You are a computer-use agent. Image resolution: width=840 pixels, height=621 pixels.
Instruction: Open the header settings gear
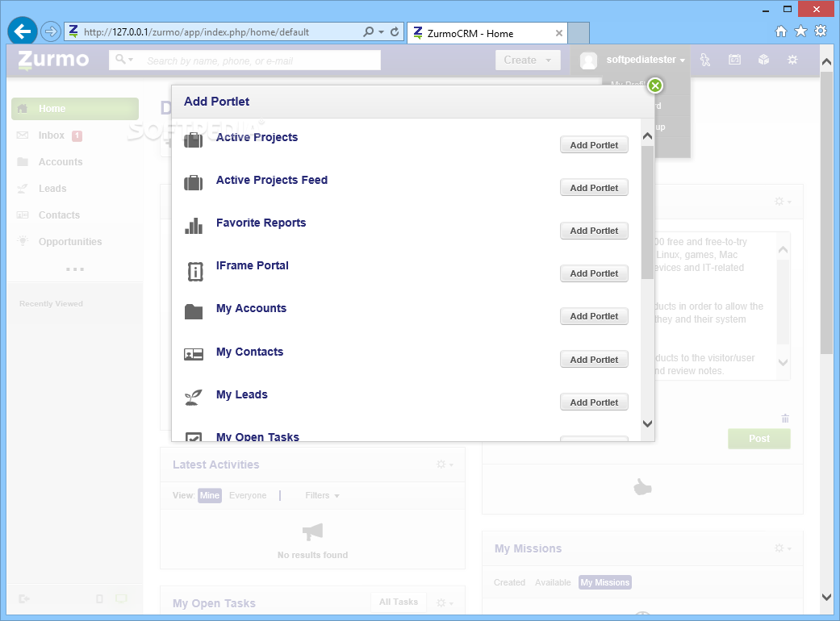(792, 60)
